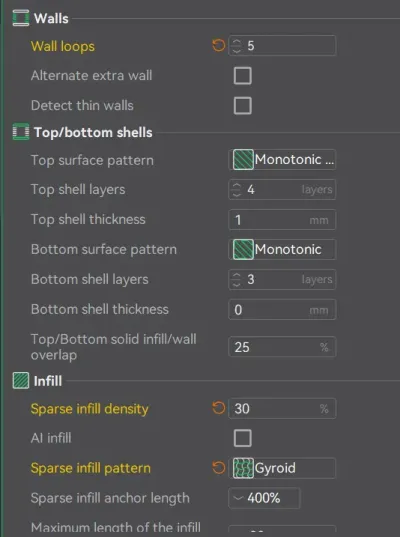Toggle the AI infill checkbox
The height and width of the screenshot is (537, 400).
(243, 438)
